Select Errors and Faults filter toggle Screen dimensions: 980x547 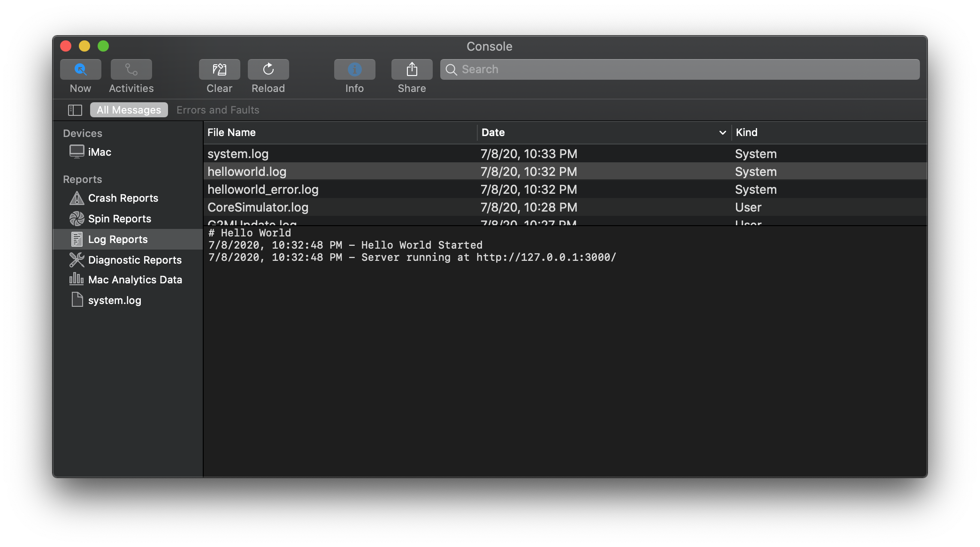pos(217,109)
